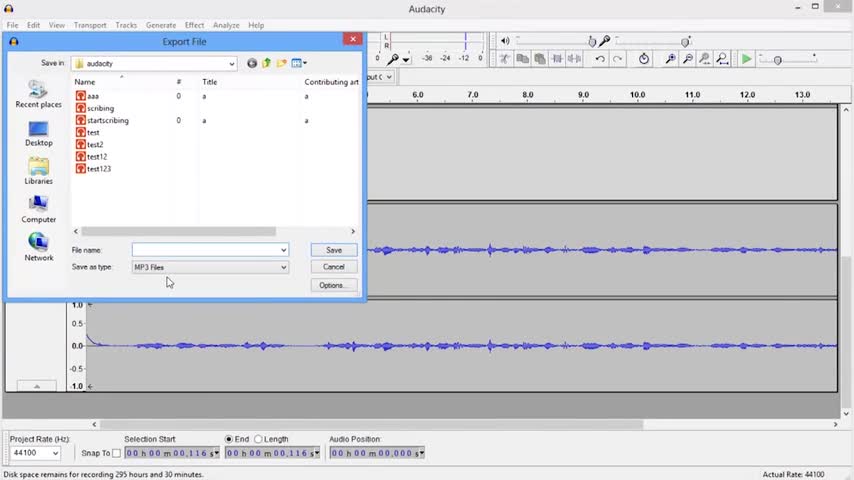Click the Cancel button in Export dialog
The width and height of the screenshot is (854, 480).
[x=334, y=267]
